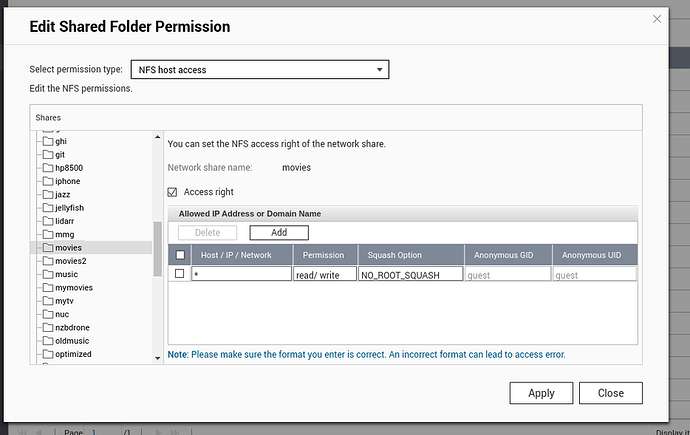The height and width of the screenshot is (435, 690).
Task: Open the read/ write Permission dropdown
Action: point(324,274)
